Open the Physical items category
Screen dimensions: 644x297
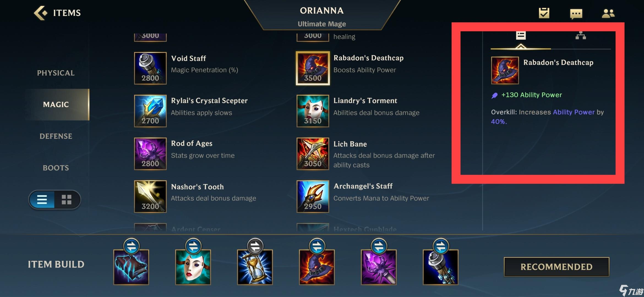pos(56,73)
